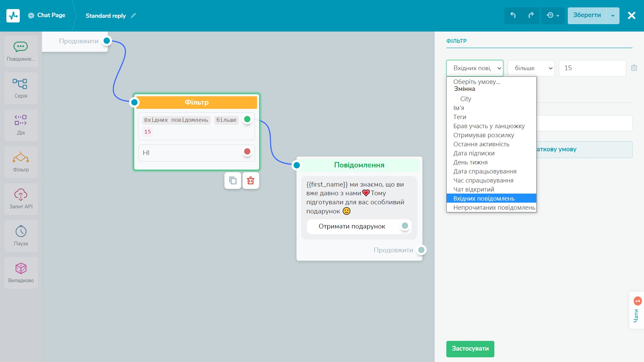Open the condition type dropdown
The height and width of the screenshot is (362, 644).
pyautogui.click(x=475, y=68)
